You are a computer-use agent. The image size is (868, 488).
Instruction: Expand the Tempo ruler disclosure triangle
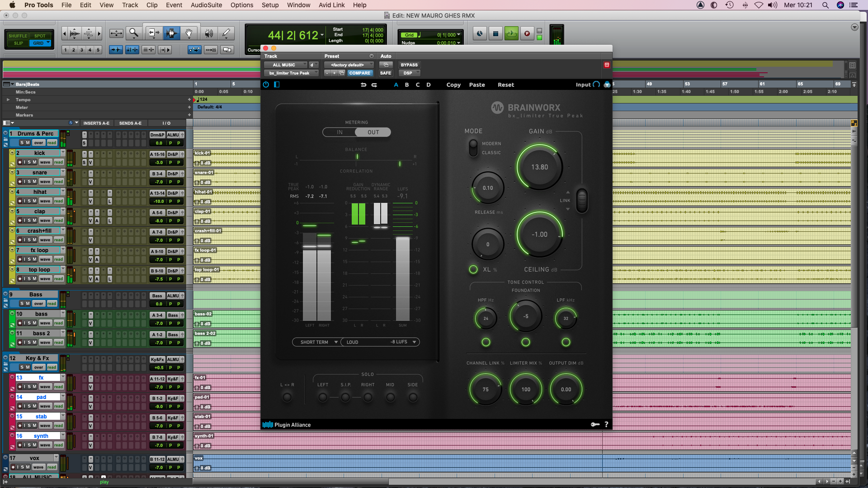click(8, 99)
